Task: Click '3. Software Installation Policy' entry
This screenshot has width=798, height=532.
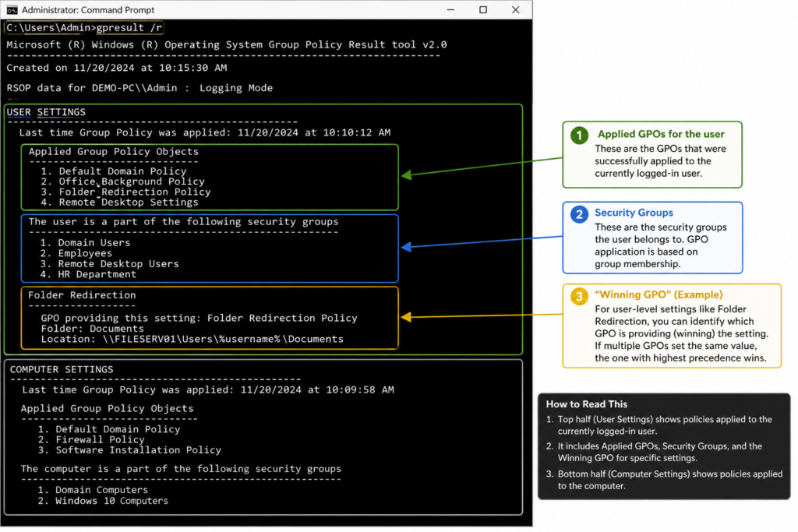Action: [129, 450]
